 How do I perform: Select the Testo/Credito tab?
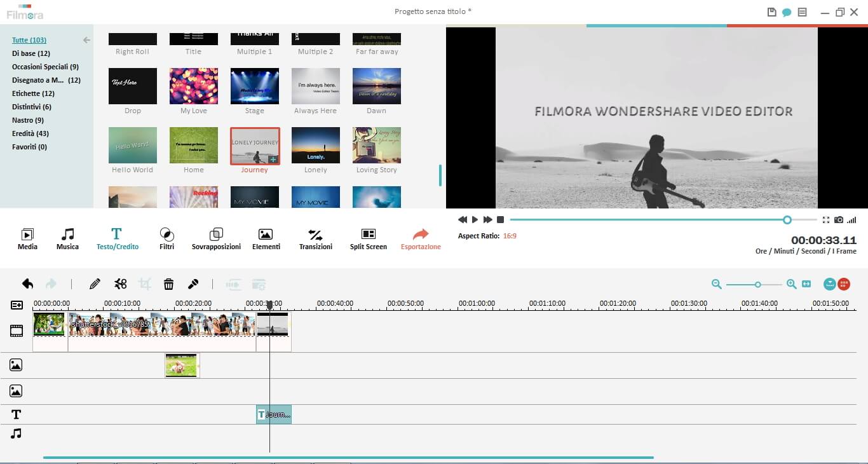coord(117,239)
